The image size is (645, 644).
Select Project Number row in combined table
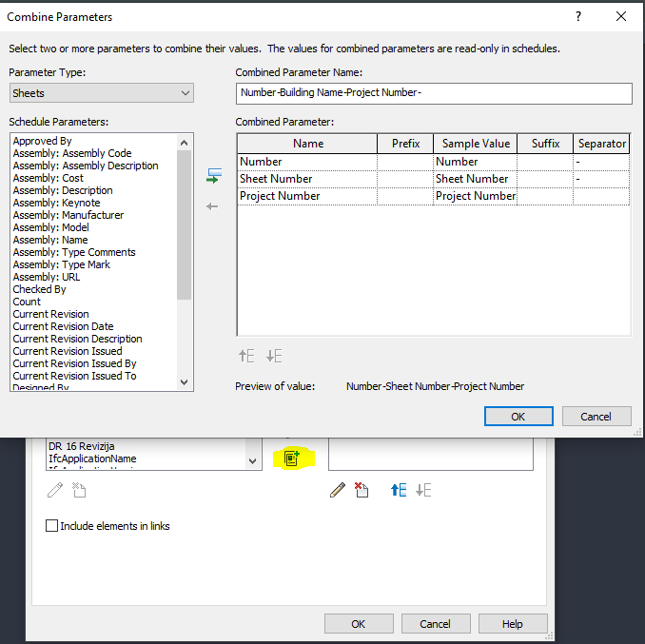tap(434, 196)
